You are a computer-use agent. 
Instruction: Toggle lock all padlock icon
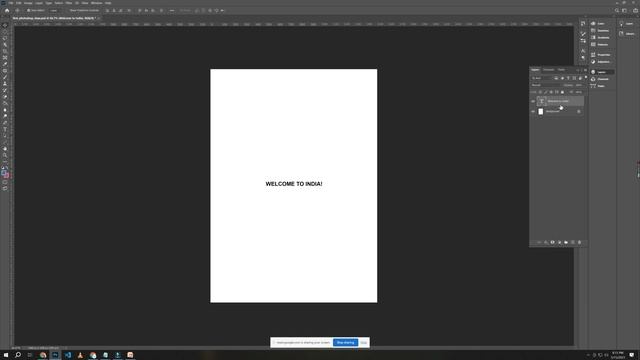click(x=562, y=92)
